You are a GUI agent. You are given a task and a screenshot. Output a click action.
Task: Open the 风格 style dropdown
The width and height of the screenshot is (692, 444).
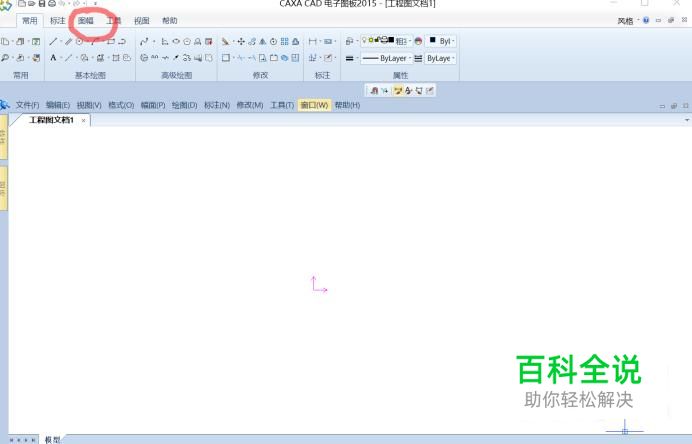point(628,21)
